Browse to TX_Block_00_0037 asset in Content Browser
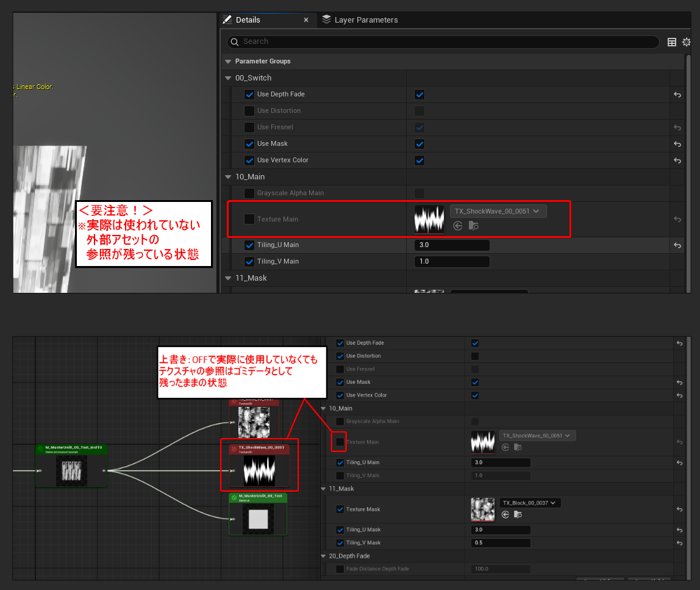 click(x=518, y=514)
